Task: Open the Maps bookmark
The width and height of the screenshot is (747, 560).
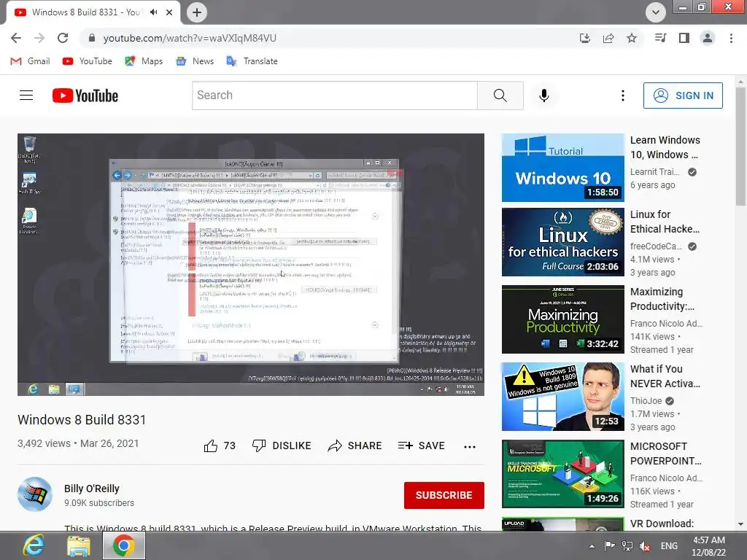Action: pyautogui.click(x=144, y=61)
